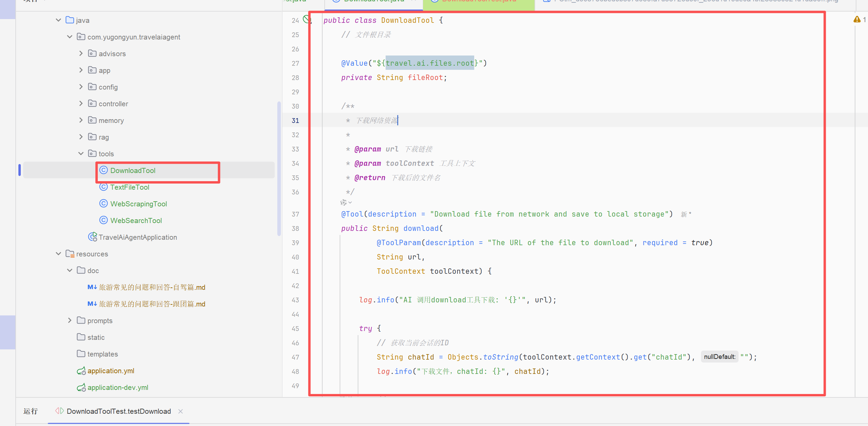The width and height of the screenshot is (868, 426).
Task: Open application.yml config file
Action: click(110, 370)
